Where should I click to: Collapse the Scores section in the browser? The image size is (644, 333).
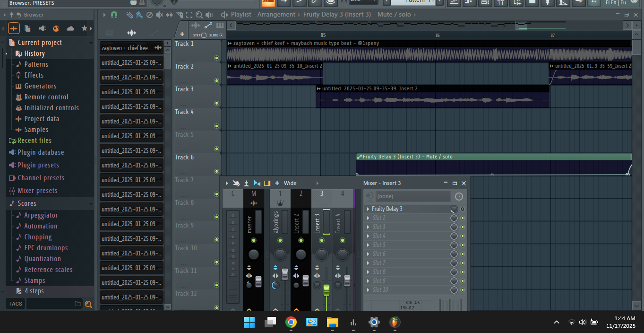point(91,203)
